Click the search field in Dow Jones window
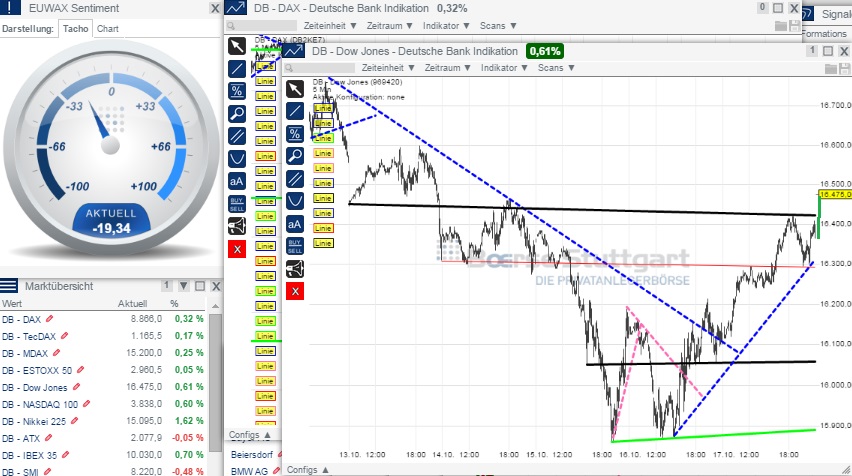 [x=320, y=68]
